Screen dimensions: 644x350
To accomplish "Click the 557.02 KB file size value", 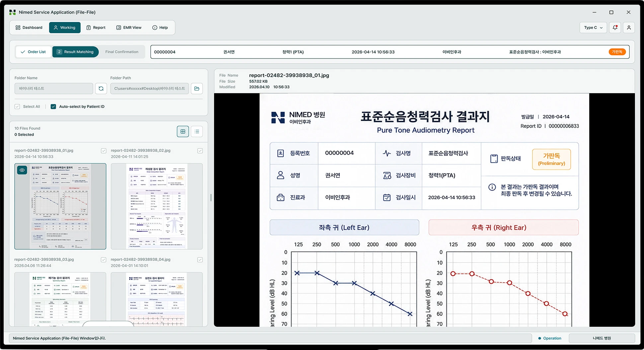I will [258, 81].
